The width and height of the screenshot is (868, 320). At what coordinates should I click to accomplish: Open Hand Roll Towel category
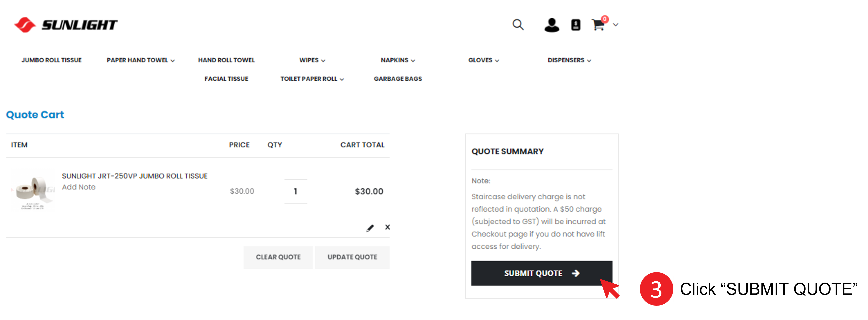pos(227,60)
